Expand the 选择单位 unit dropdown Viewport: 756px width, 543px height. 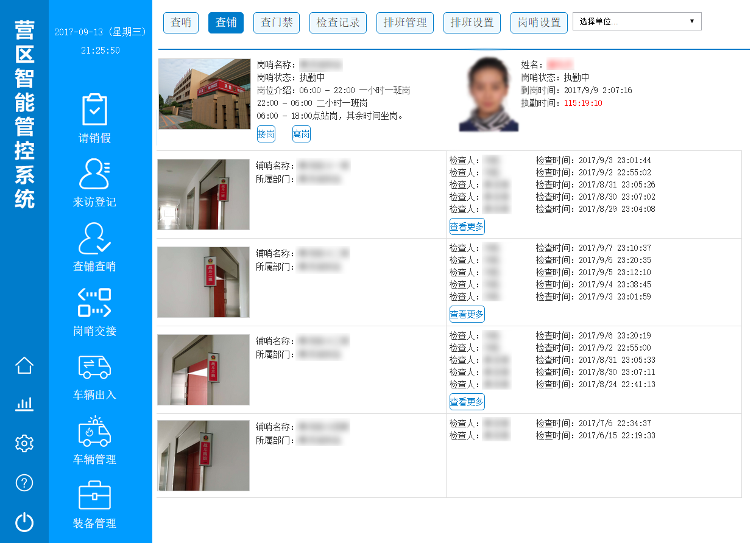point(637,22)
